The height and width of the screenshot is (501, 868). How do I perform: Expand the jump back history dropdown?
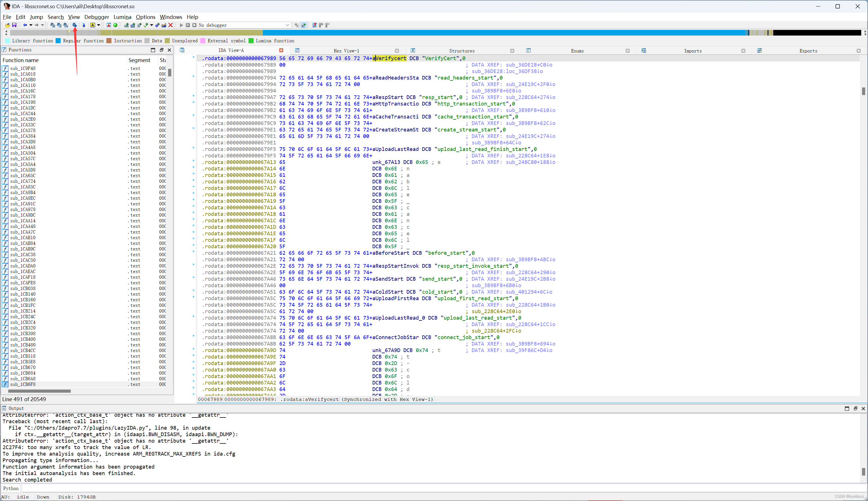tap(31, 25)
